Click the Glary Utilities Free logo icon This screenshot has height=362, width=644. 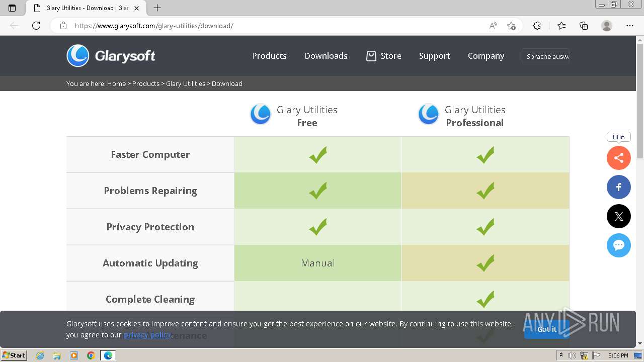click(x=261, y=115)
